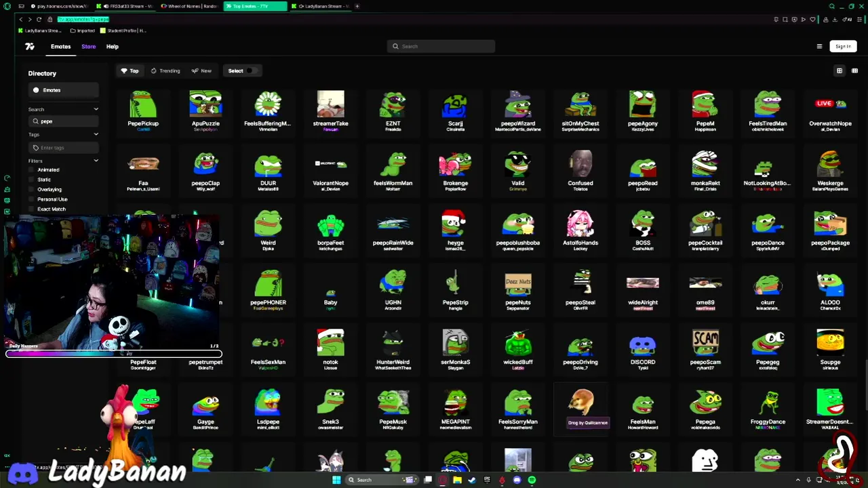Switch to Wheel of Names browser tab

click(191, 6)
